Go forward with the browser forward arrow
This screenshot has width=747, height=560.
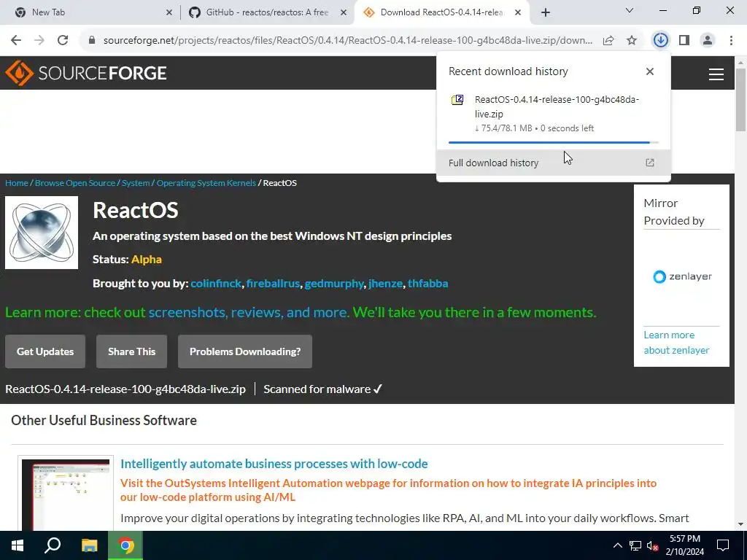[39, 41]
